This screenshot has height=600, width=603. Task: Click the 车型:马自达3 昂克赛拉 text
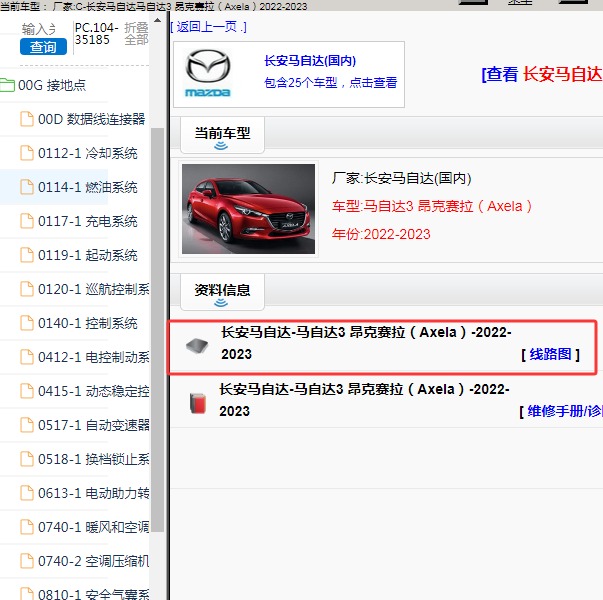432,206
